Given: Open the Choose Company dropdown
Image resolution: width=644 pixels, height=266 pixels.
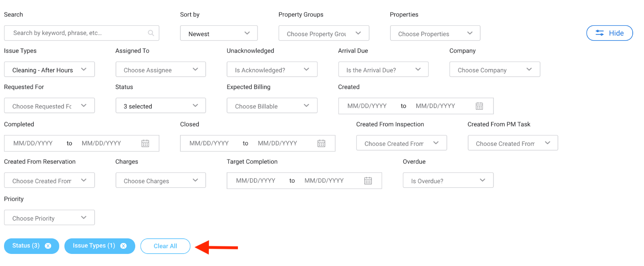Looking at the screenshot, I should pyautogui.click(x=495, y=70).
